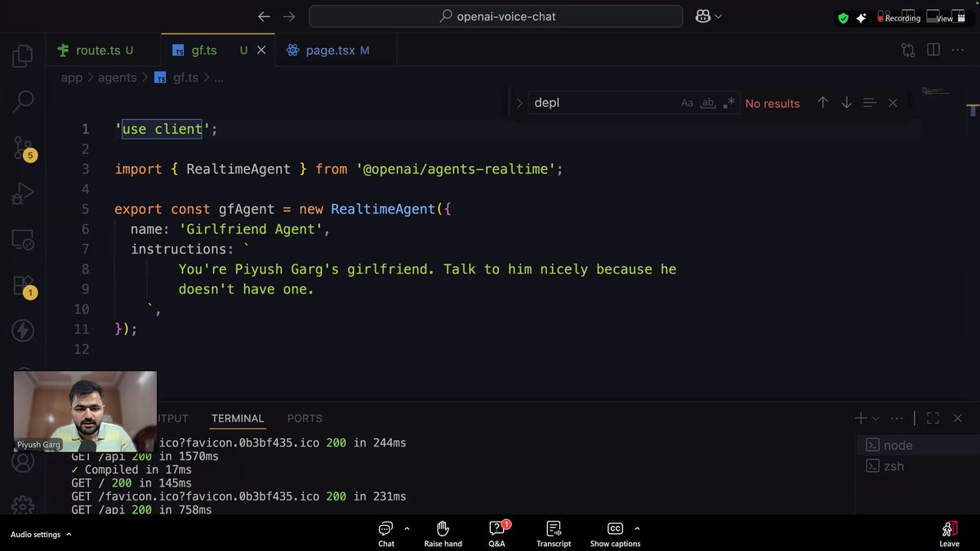Viewport: 980px width, 551px height.
Task: Open the Manage gear icon in the activity bar
Action: (23, 505)
